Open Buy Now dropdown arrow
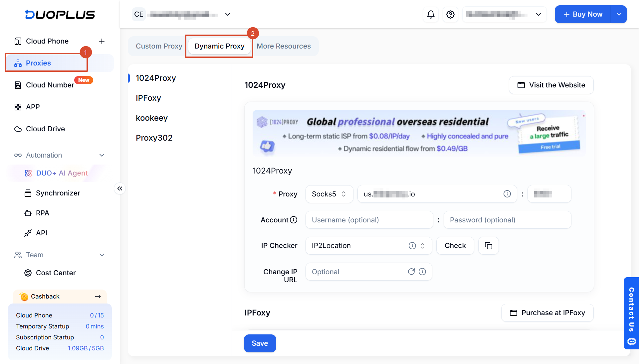639x364 pixels. click(x=619, y=14)
